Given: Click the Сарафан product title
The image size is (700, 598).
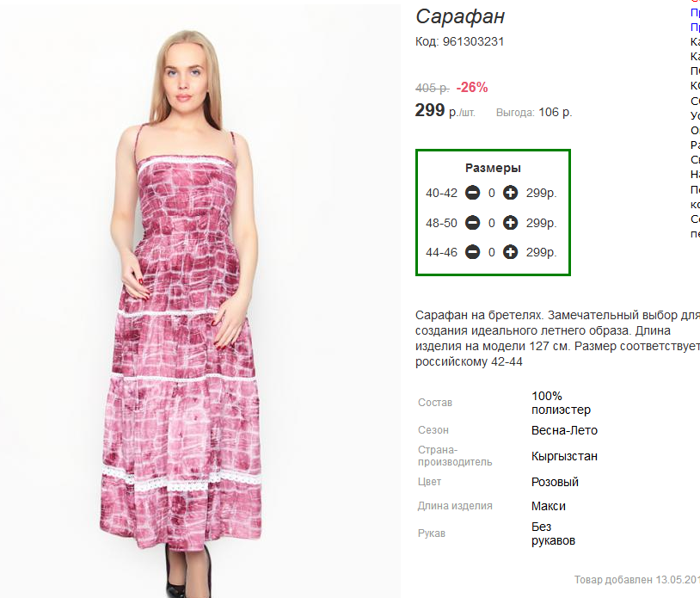Looking at the screenshot, I should pos(460,17).
